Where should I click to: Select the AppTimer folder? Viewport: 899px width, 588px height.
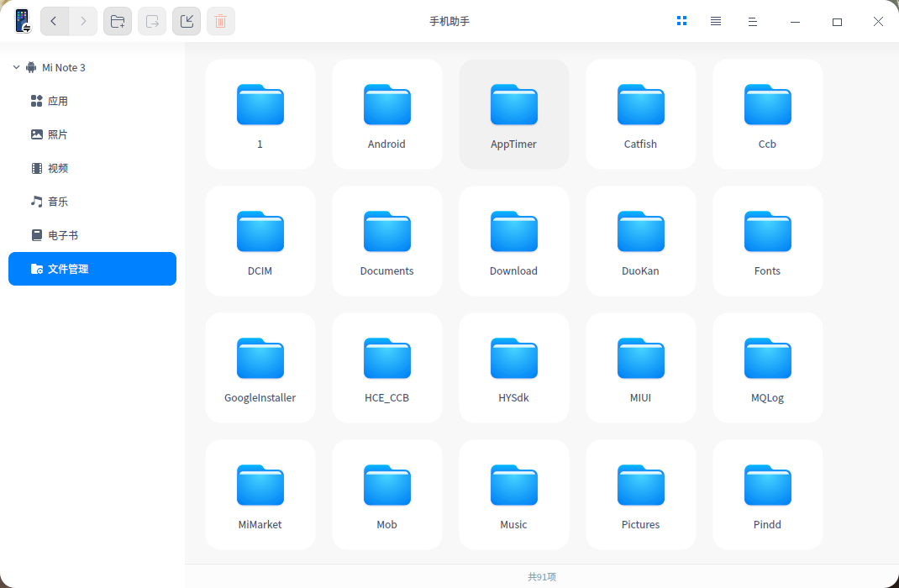click(514, 114)
